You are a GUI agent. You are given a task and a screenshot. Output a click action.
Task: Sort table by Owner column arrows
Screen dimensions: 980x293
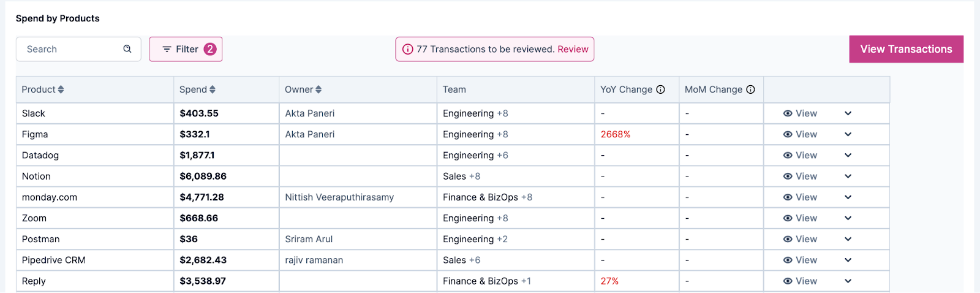[x=318, y=89]
